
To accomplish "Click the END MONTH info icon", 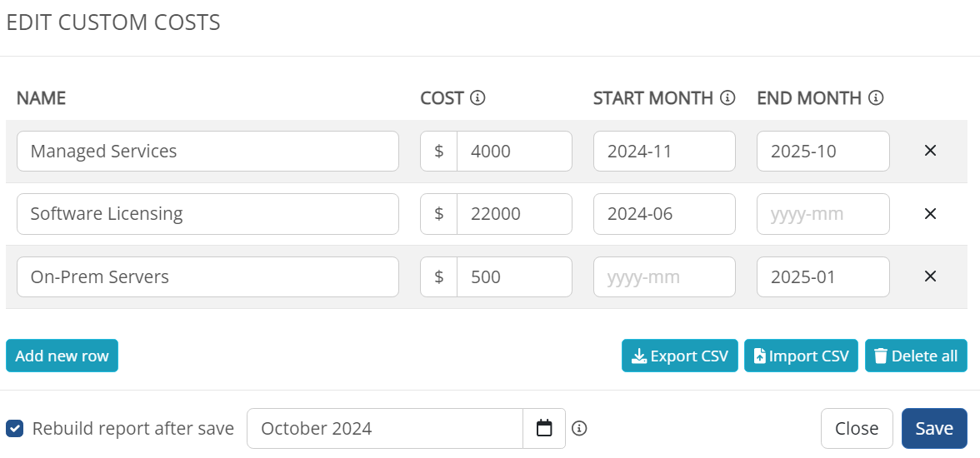I will pyautogui.click(x=877, y=98).
